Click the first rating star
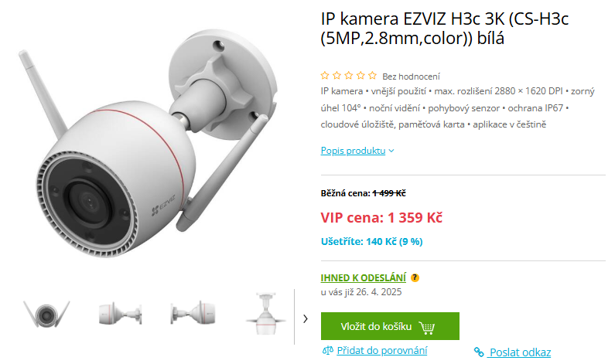Image resolution: width=615 pixels, height=364 pixels. (325, 75)
